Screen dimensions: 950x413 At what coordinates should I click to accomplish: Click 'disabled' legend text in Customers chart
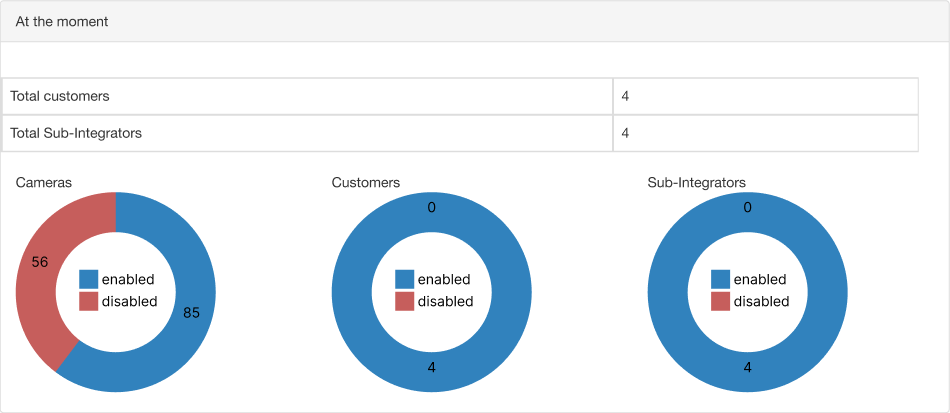click(446, 301)
